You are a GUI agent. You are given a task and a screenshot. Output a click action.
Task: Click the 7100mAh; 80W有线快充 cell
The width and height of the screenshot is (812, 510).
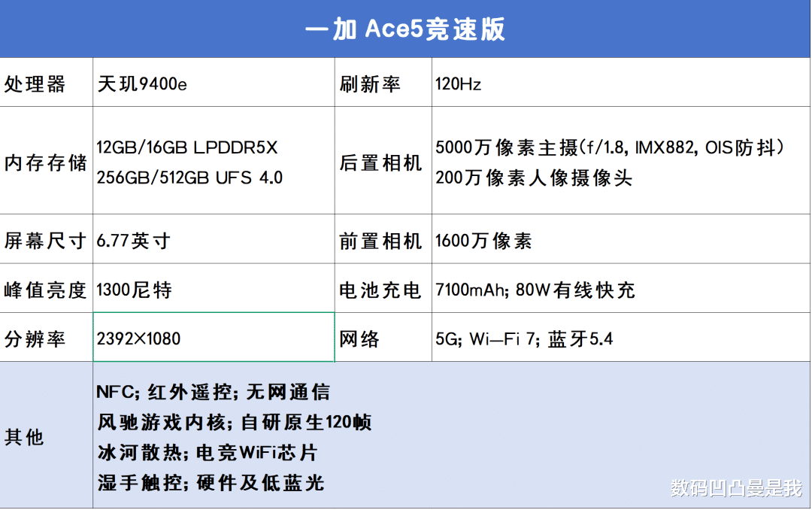click(x=621, y=288)
